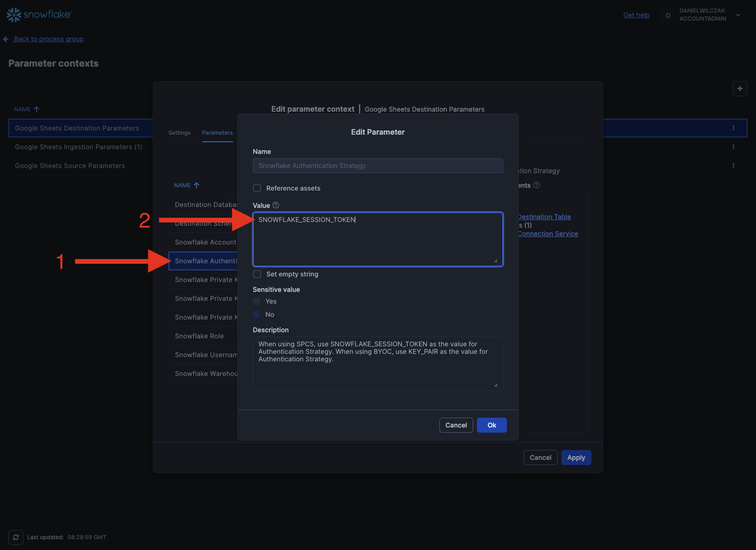The height and width of the screenshot is (550, 756).
Task: Open kebab menu for Google Sheets Ingestion Parameters
Action: coord(733,147)
